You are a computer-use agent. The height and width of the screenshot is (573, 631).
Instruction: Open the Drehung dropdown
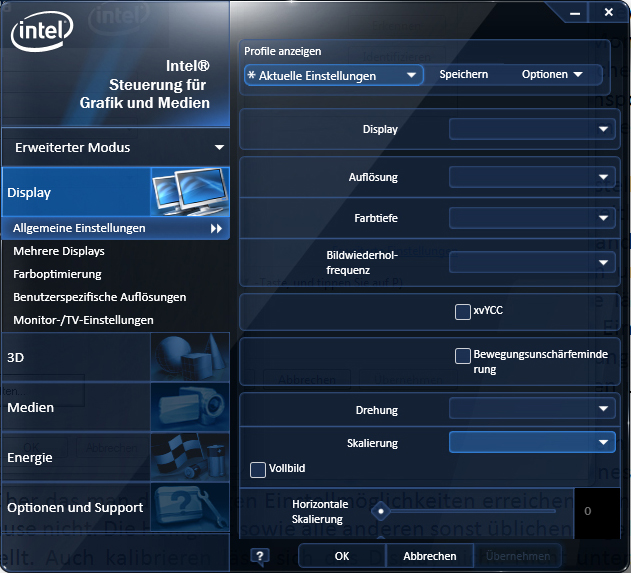(x=532, y=408)
